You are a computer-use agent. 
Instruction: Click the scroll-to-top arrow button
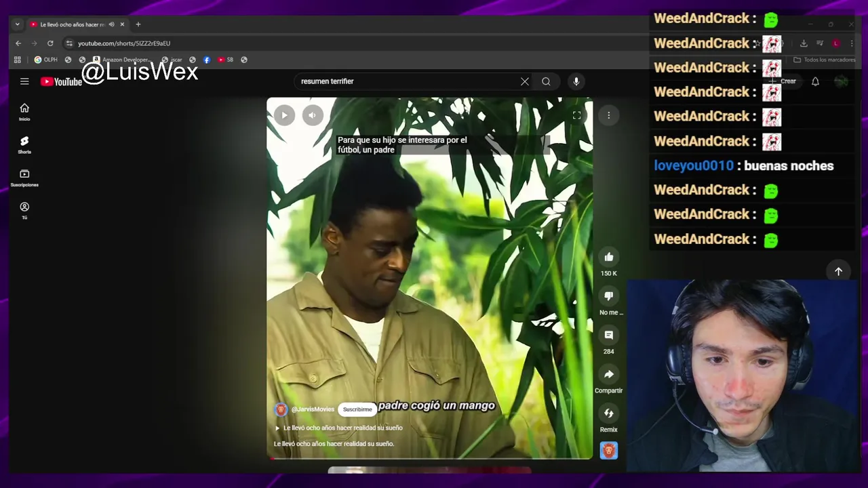click(x=838, y=271)
